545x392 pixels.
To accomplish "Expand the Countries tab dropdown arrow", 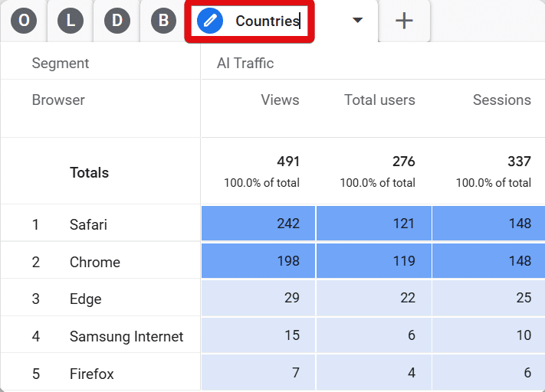I will (357, 20).
